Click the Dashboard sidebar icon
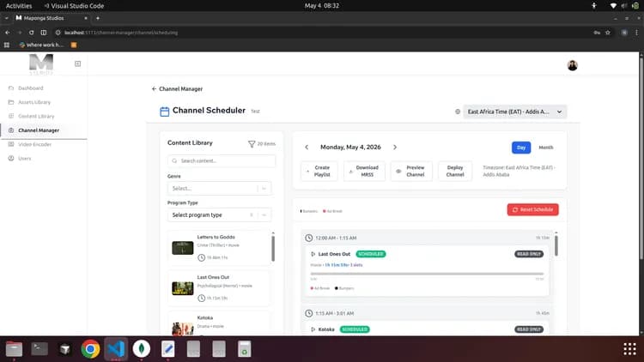This screenshot has height=362, width=644. (11, 87)
